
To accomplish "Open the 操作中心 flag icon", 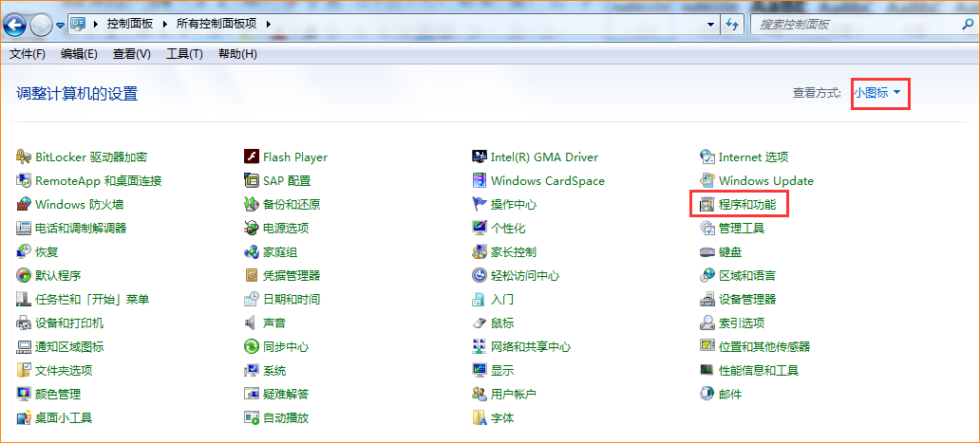I will 480,205.
